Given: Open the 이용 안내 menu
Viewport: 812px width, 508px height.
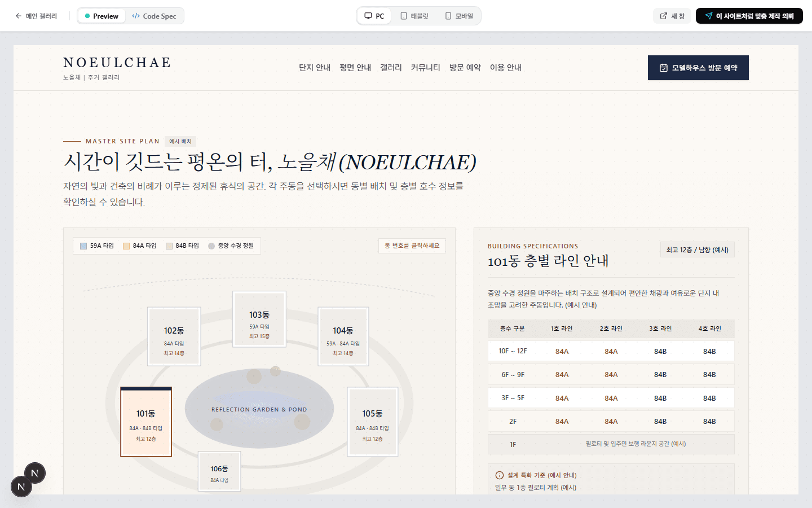Looking at the screenshot, I should (x=506, y=68).
